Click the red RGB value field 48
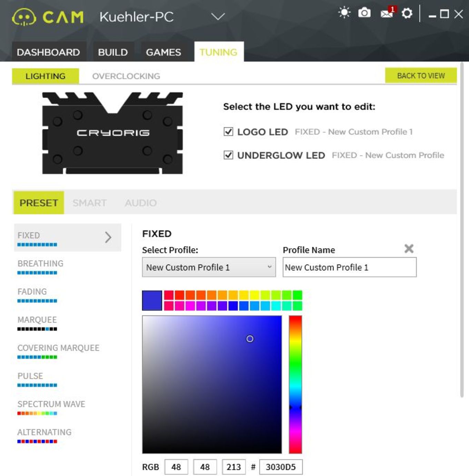Image resolution: width=469 pixels, height=476 pixels. pyautogui.click(x=176, y=467)
